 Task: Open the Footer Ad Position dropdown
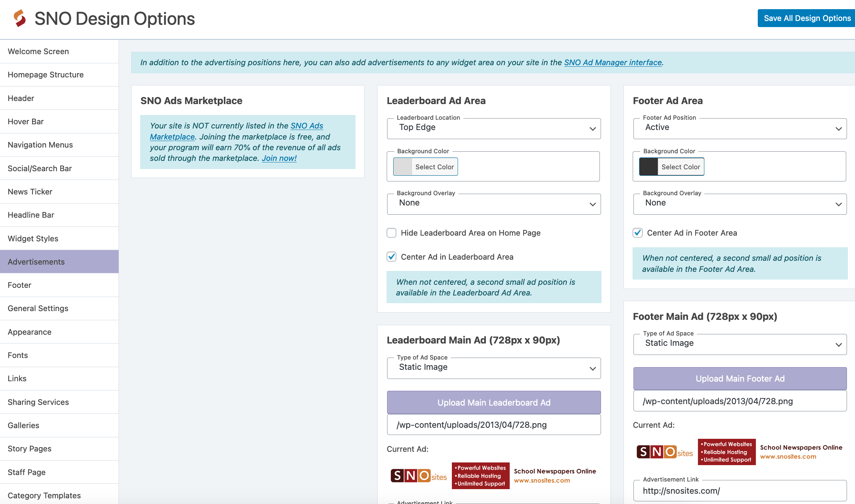(740, 128)
